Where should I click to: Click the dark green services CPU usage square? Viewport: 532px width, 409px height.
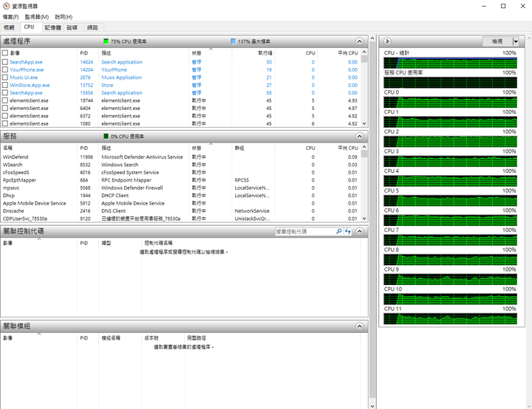[106, 137]
